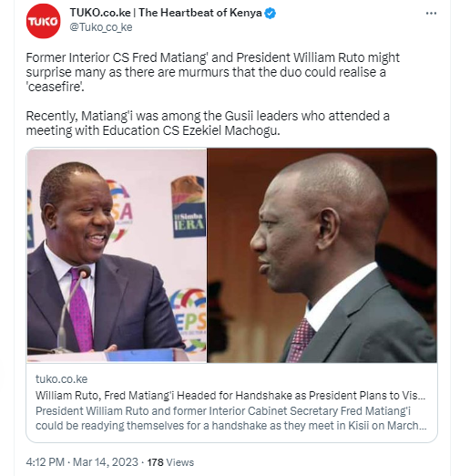This screenshot has height=476, width=460.
Task: Click the 'Education CS Ezekiel Machogu' text
Action: [190, 130]
